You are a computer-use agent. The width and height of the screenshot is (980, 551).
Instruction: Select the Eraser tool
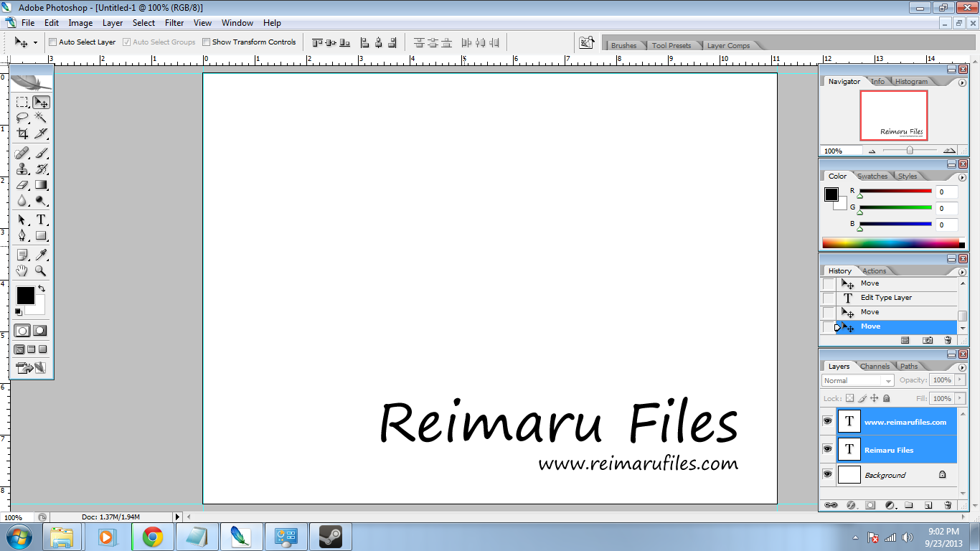(22, 185)
